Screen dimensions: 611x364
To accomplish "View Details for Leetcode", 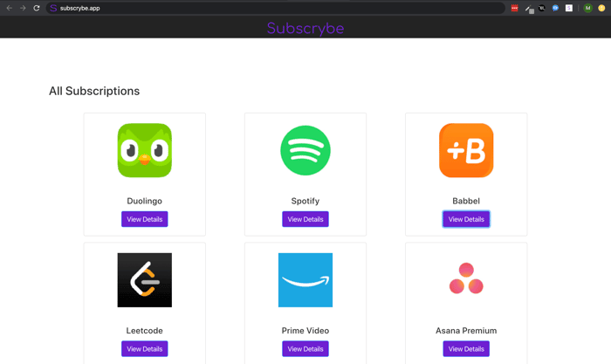I will (x=145, y=349).
